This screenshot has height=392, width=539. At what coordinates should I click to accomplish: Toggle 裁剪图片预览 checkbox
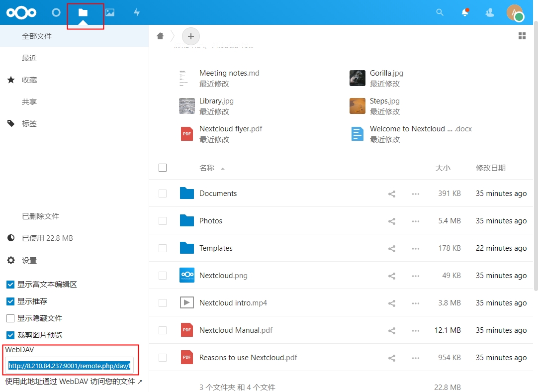(x=10, y=335)
